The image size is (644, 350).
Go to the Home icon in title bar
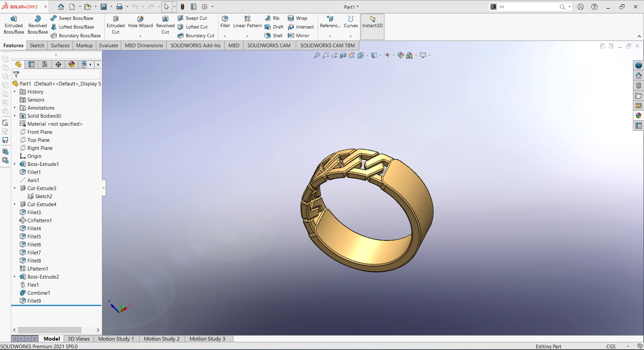pyautogui.click(x=61, y=7)
